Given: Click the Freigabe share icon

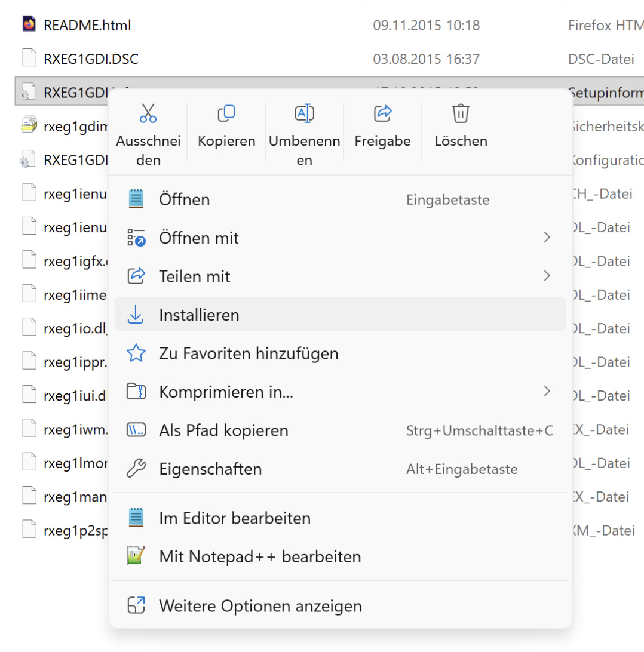Looking at the screenshot, I should click(383, 113).
